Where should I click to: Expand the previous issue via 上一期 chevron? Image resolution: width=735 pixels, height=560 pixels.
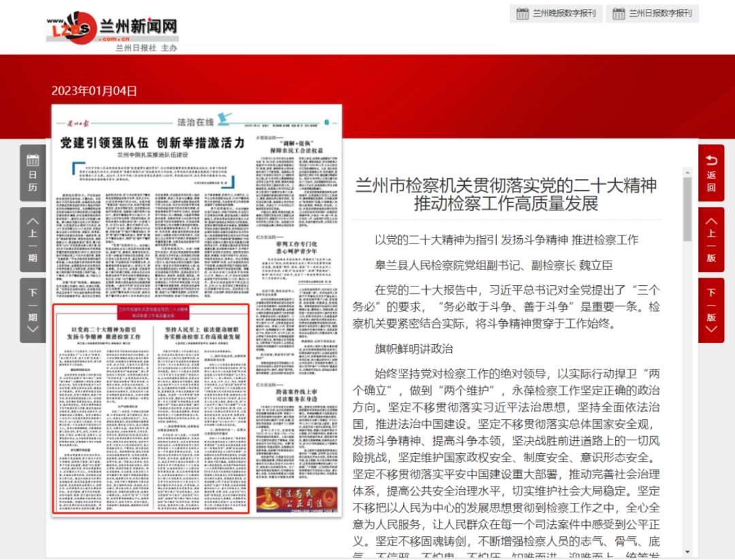[31, 221]
